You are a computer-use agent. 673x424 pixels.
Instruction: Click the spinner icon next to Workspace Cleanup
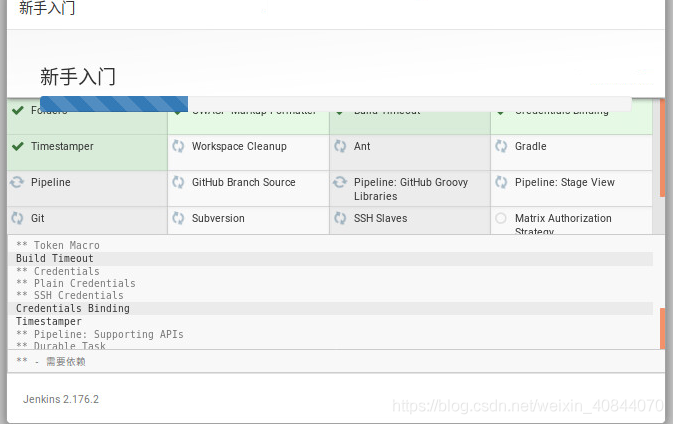178,146
